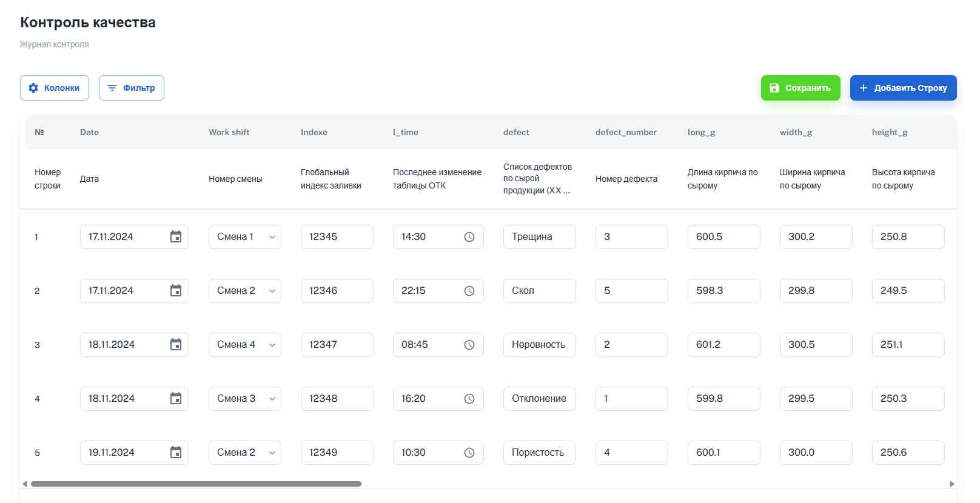The height and width of the screenshot is (503, 980).
Task: Save changes with Сохранить button
Action: [800, 88]
